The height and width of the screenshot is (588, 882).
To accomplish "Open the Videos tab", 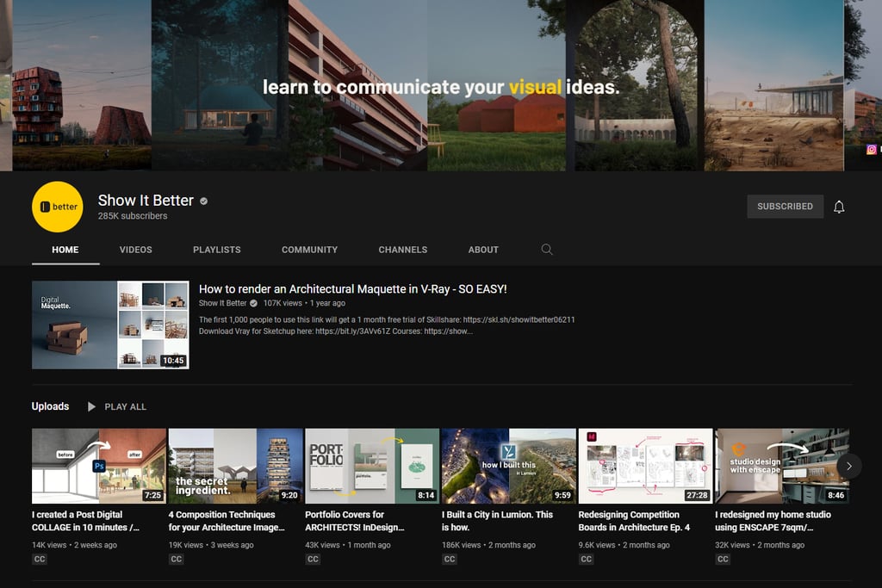I will coord(135,250).
